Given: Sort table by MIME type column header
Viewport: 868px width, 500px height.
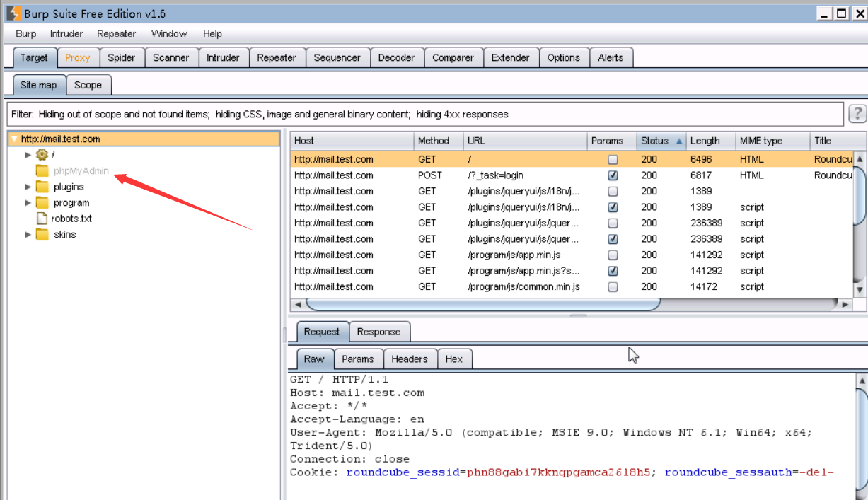Looking at the screenshot, I should click(x=772, y=141).
